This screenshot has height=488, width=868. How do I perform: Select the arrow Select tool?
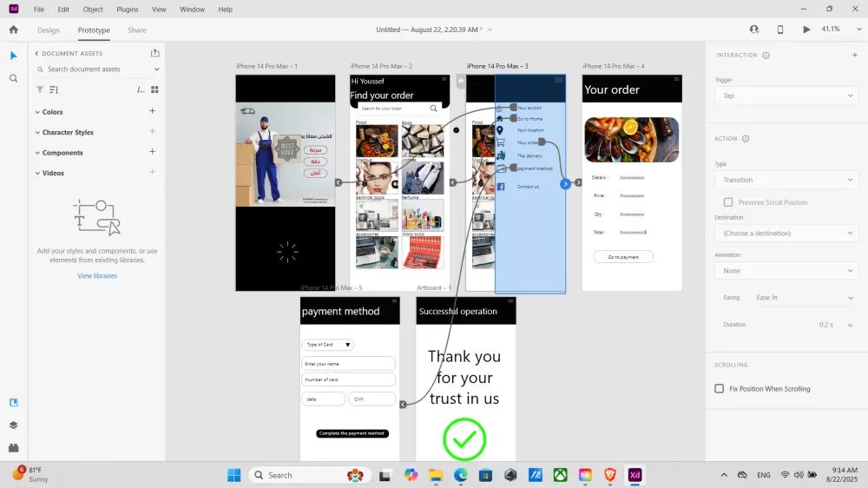click(13, 56)
